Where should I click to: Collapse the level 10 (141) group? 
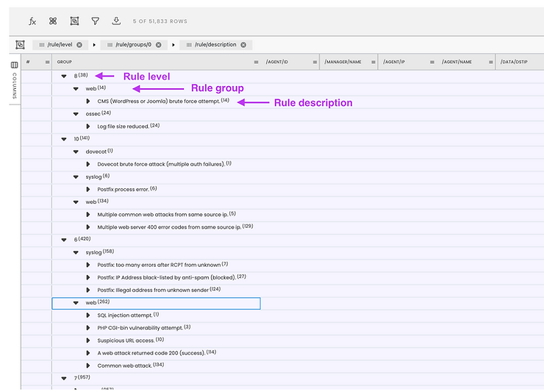coord(64,139)
